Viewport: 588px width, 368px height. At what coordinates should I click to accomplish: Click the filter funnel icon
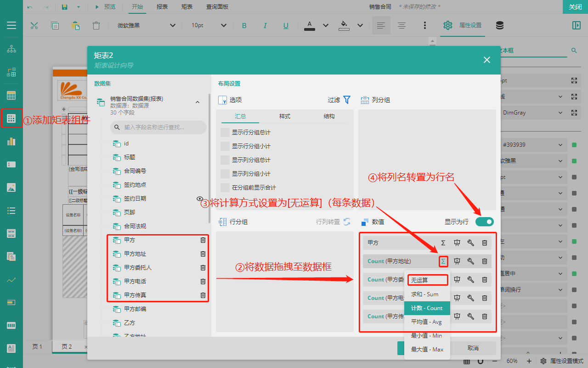click(x=347, y=100)
